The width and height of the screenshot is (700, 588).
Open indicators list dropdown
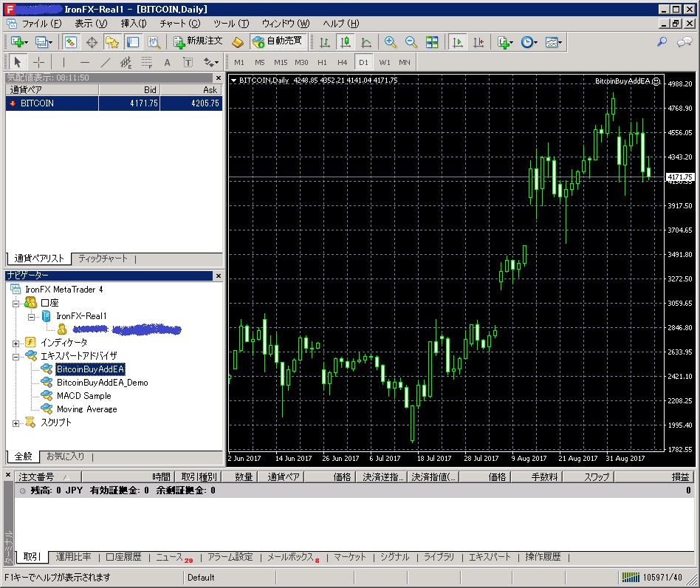505,42
